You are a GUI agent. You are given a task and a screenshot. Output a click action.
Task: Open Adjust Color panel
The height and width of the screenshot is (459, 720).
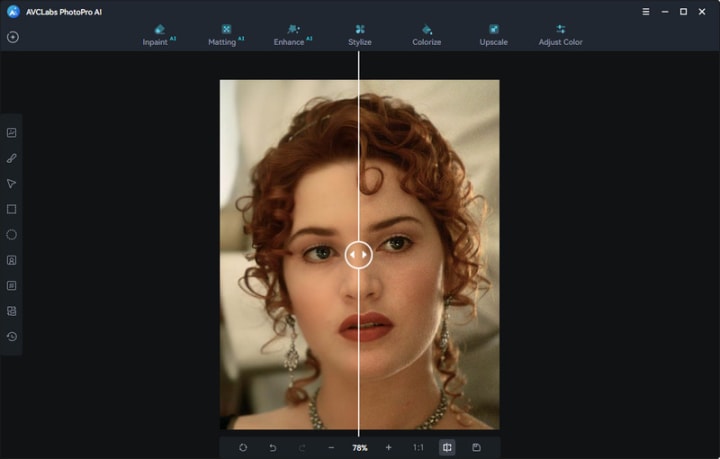tap(560, 35)
